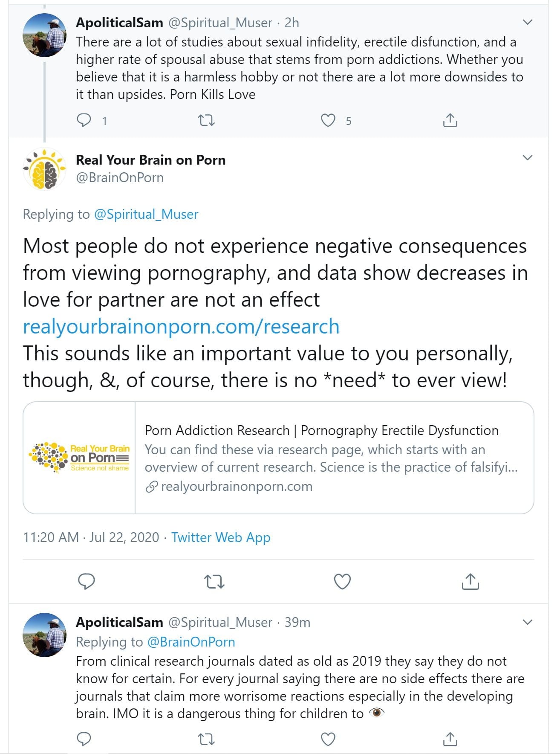Expand the options chevron on the BrainOnPorn tweet
Image resolution: width=560 pixels, height=754 pixels.
528,158
